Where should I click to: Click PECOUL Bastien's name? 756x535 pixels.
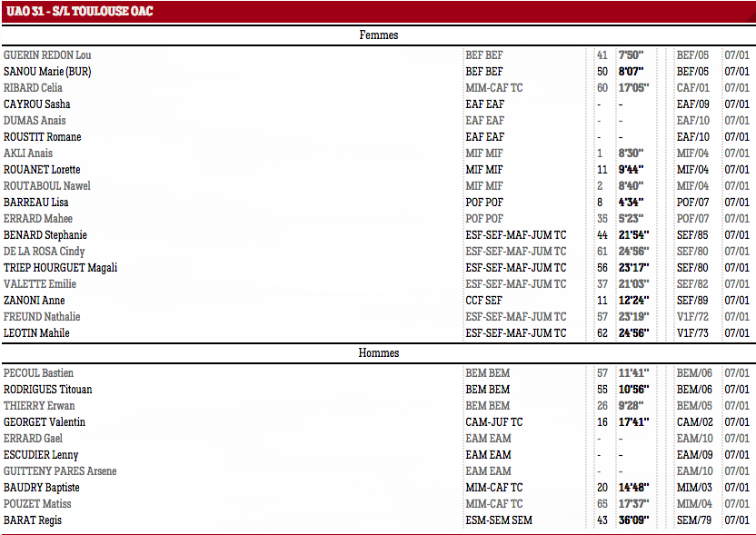[38, 373]
